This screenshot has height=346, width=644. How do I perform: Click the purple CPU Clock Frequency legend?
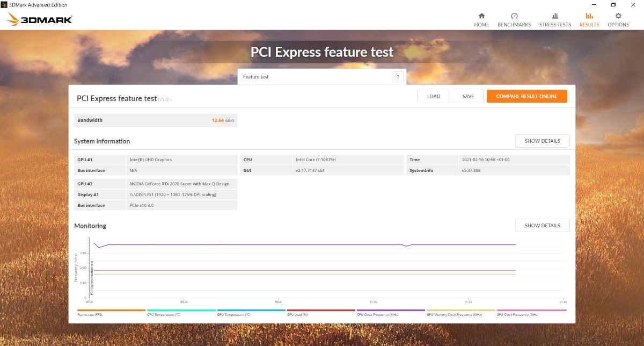(x=391, y=311)
